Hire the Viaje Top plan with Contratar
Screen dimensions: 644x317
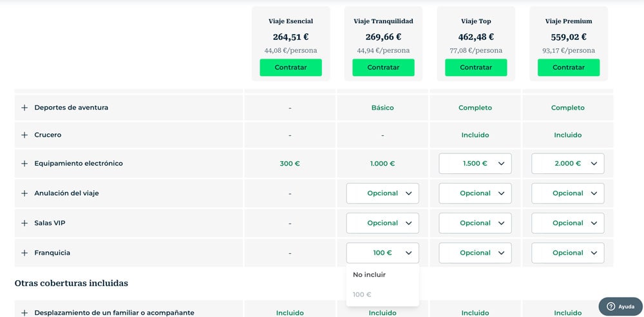(x=476, y=68)
